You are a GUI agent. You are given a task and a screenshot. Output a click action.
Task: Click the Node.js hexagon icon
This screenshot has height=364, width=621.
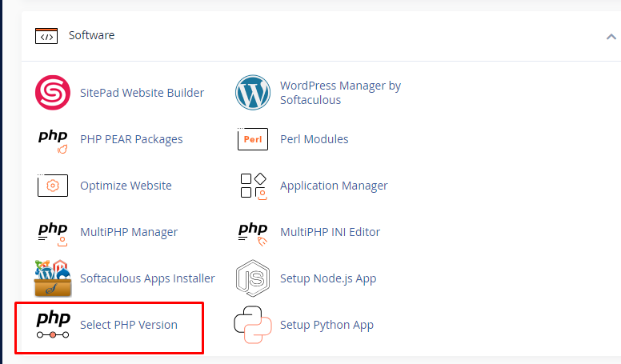coord(253,278)
